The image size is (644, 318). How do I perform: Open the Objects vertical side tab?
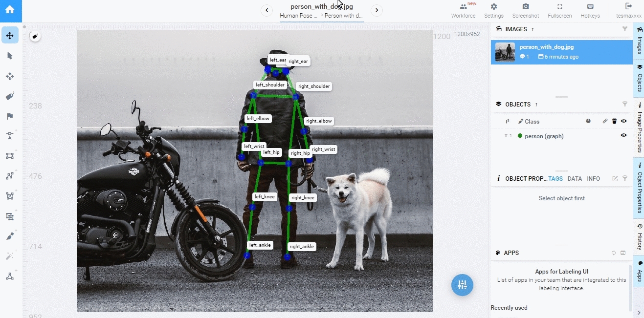639,78
